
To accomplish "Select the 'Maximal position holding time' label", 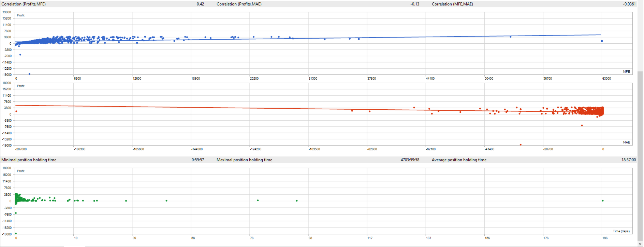I will click(x=244, y=160).
